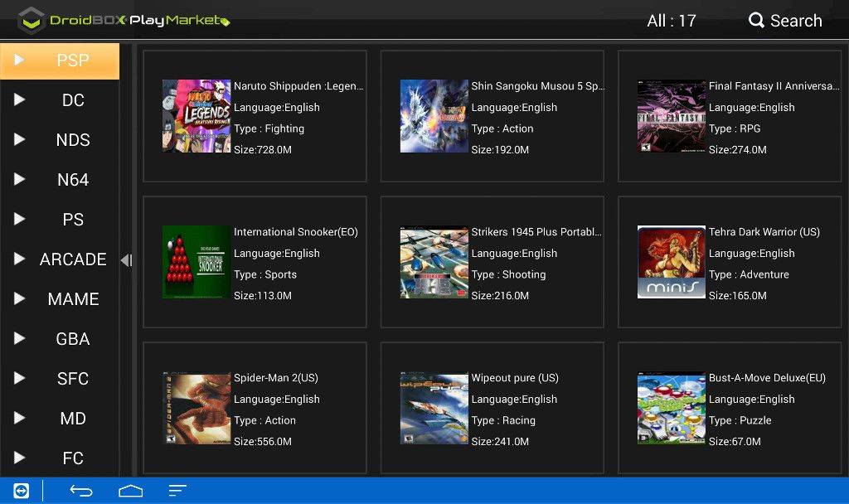The height and width of the screenshot is (504, 849).
Task: Click the Type : Adventure label
Action: 749,274
